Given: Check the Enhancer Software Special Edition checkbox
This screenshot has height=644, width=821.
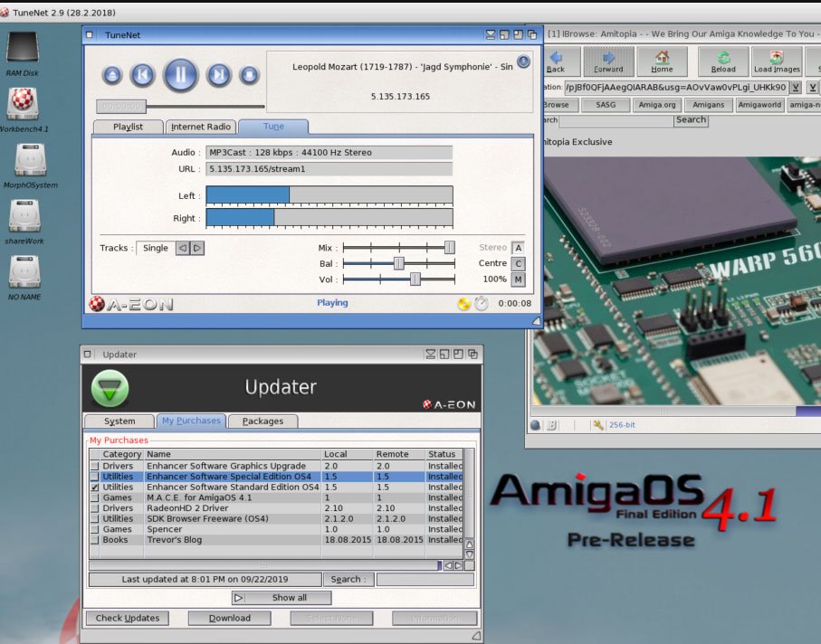Looking at the screenshot, I should [94, 477].
